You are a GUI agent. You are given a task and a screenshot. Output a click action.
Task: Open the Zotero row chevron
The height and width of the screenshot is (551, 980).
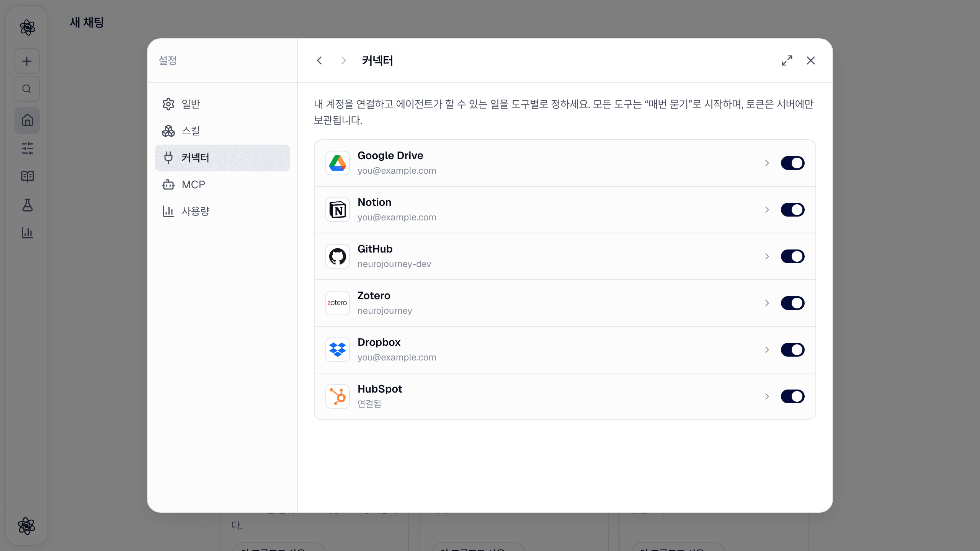pyautogui.click(x=767, y=303)
